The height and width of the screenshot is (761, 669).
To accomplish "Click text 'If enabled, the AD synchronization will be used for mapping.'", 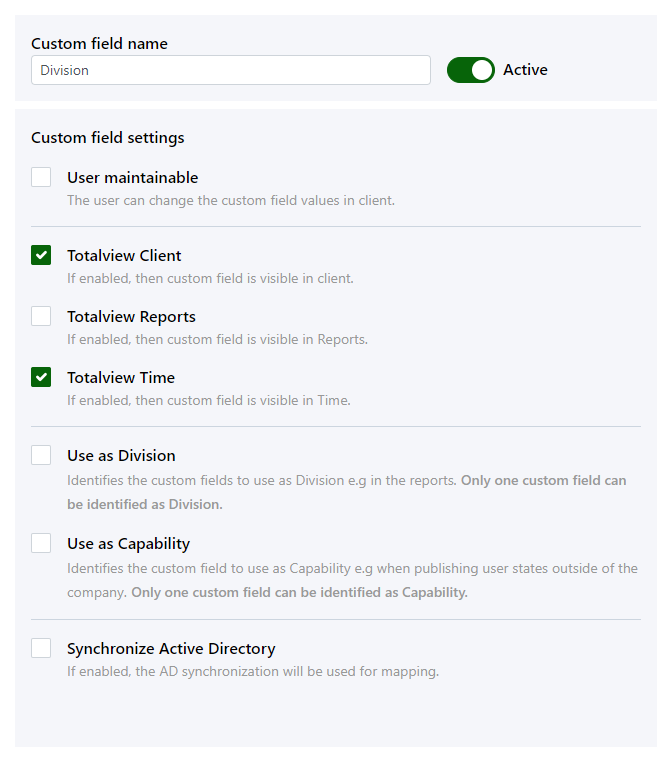I will coord(253,672).
